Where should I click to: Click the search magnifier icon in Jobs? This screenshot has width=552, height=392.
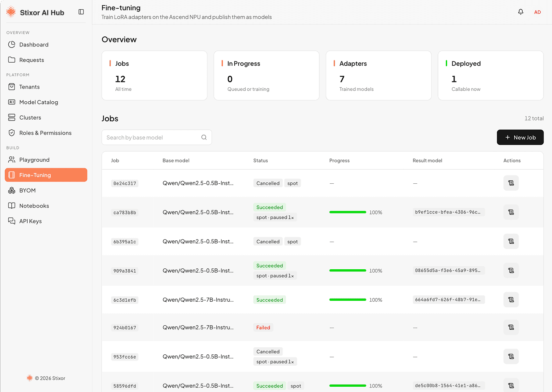tap(204, 137)
